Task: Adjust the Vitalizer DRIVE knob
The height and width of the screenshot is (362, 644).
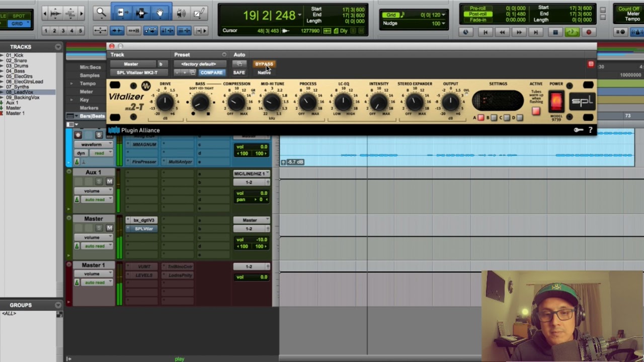Action: coord(165,103)
